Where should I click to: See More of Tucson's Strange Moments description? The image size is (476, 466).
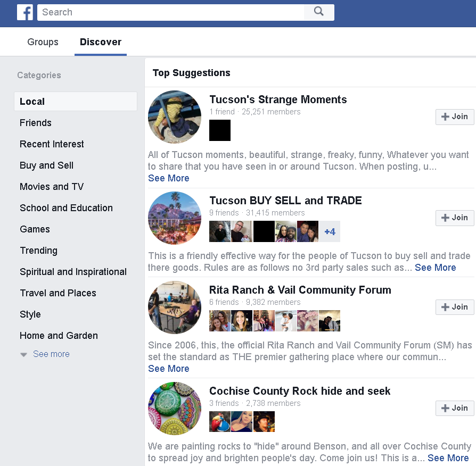168,178
